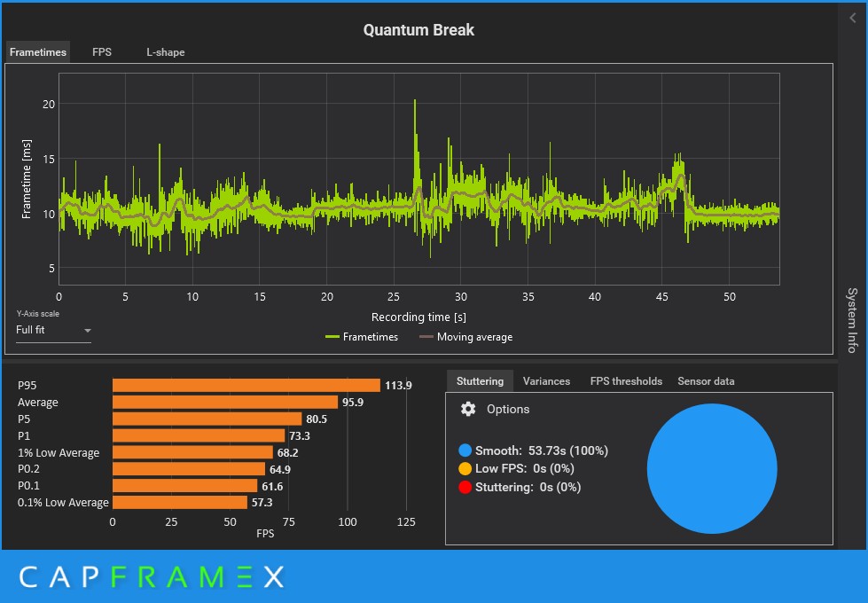Open the FPS thresholds tab
Image resolution: width=868 pixels, height=603 pixels.
pos(626,381)
